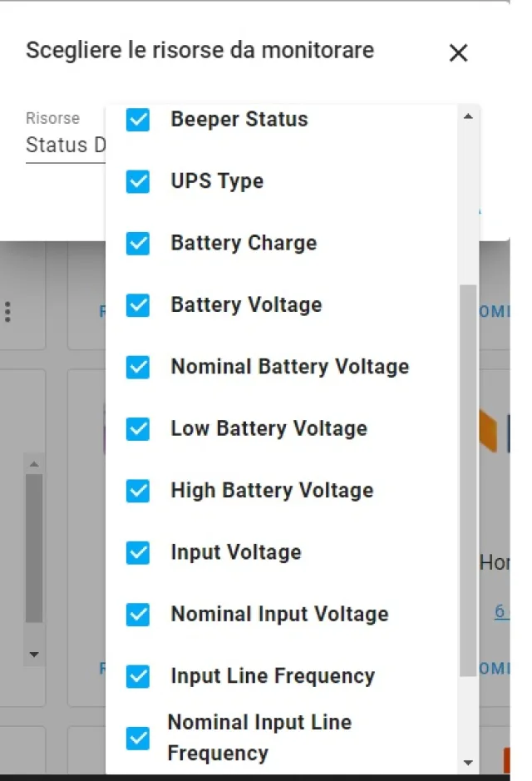Uncheck the Battery Voltage option
The image size is (532, 781).
(138, 305)
